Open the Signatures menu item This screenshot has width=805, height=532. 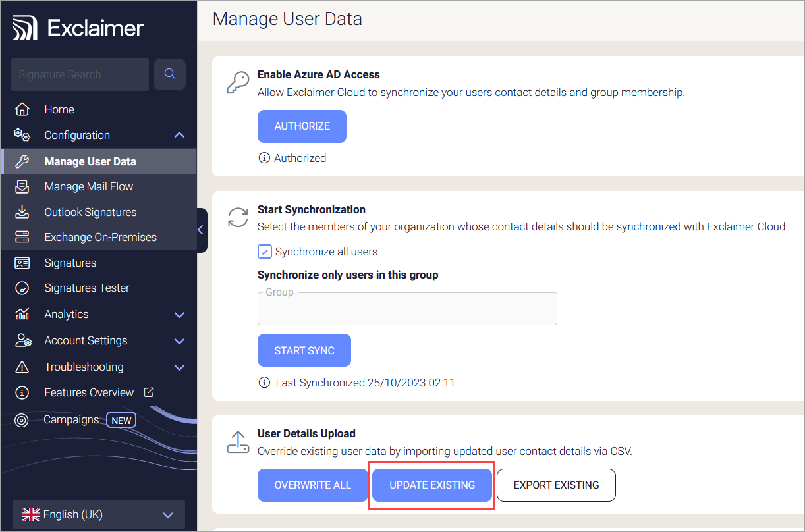pos(70,263)
